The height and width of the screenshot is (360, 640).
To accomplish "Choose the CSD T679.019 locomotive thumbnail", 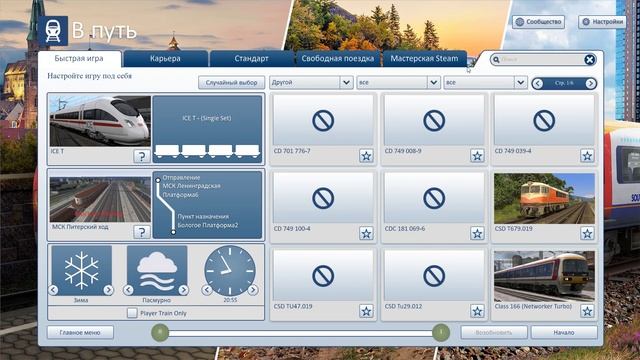I will tap(544, 198).
